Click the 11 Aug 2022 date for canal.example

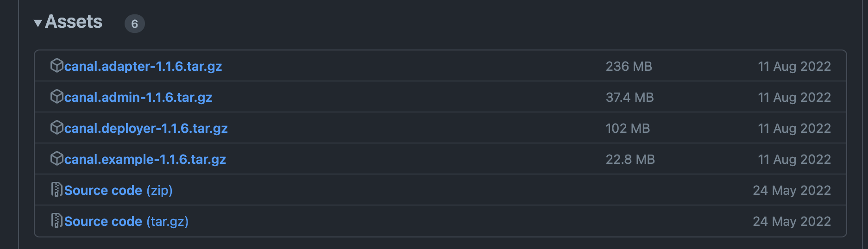794,159
